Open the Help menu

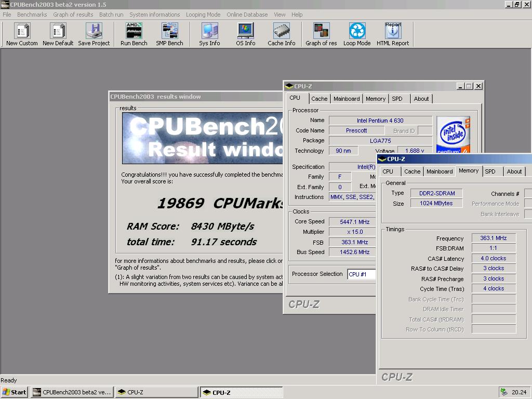pyautogui.click(x=297, y=15)
